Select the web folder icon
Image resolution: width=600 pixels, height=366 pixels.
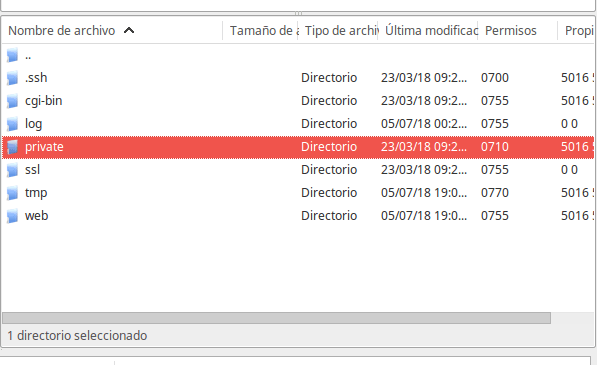coord(12,216)
